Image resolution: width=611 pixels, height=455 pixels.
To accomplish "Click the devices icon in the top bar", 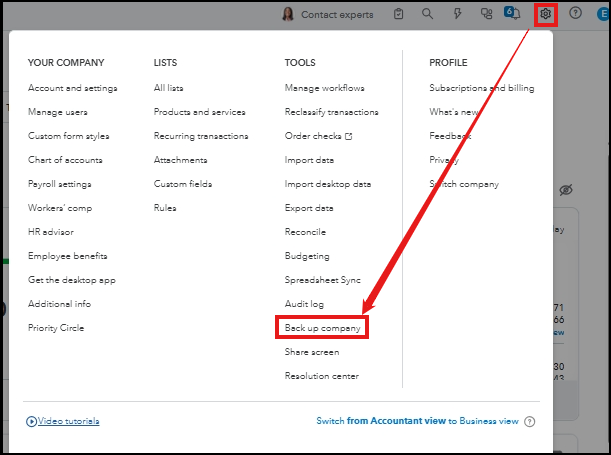I will click(487, 14).
